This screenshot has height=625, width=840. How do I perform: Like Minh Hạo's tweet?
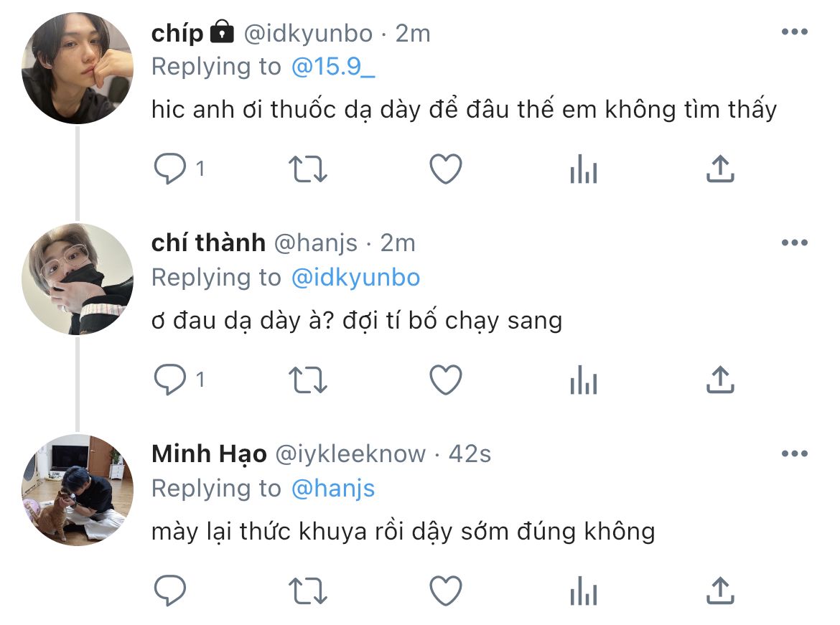pyautogui.click(x=445, y=591)
